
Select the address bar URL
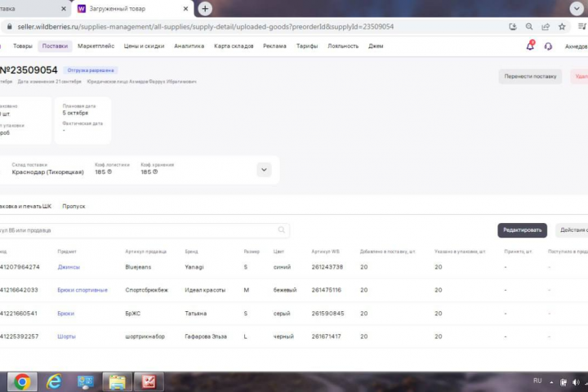[x=206, y=27]
